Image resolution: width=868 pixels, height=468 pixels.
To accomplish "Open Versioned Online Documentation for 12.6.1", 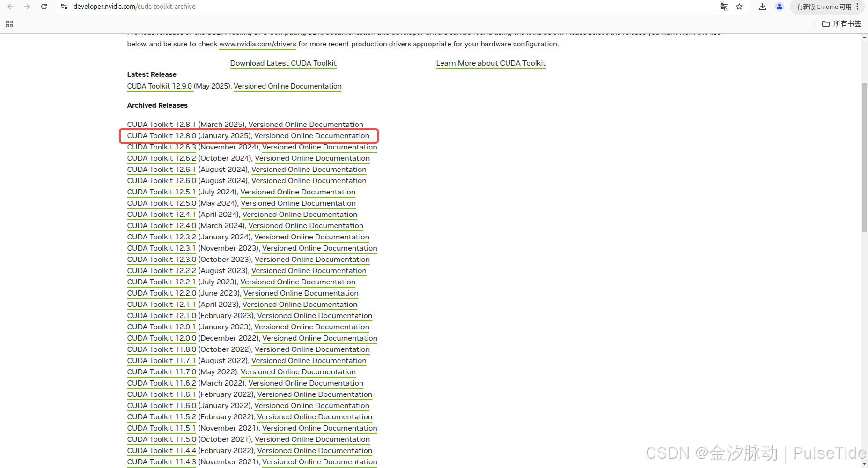I will tap(309, 170).
